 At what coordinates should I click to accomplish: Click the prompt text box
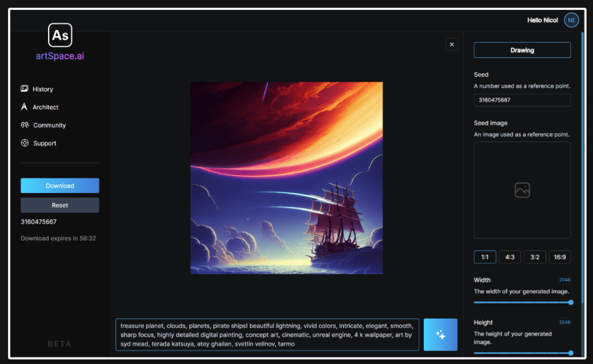click(267, 335)
